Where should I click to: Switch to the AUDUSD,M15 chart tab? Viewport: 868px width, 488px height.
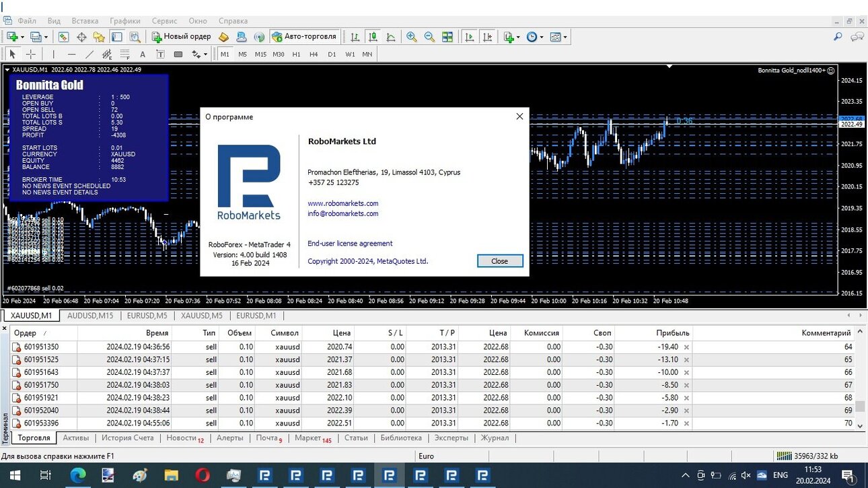(90, 316)
